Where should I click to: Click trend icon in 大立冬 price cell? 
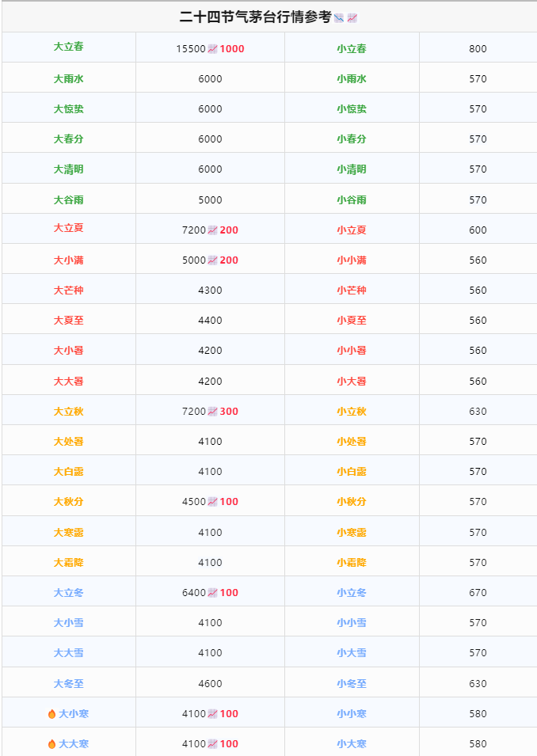tap(213, 593)
